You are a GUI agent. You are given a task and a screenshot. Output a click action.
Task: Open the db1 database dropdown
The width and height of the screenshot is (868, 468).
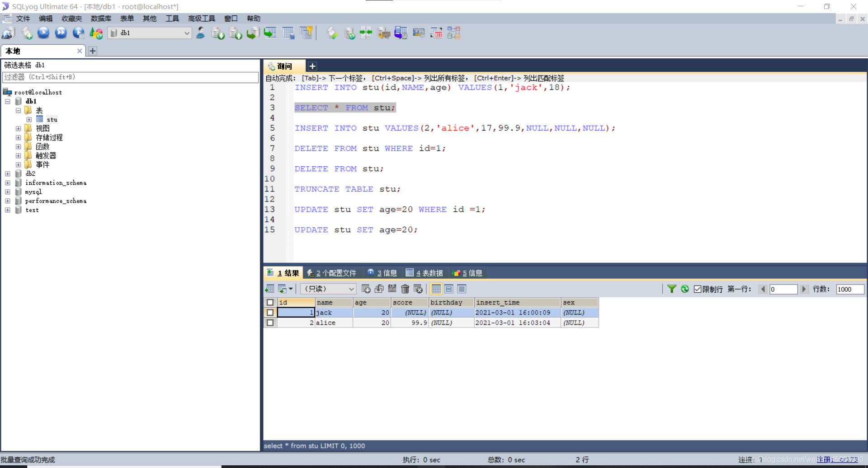tap(187, 33)
